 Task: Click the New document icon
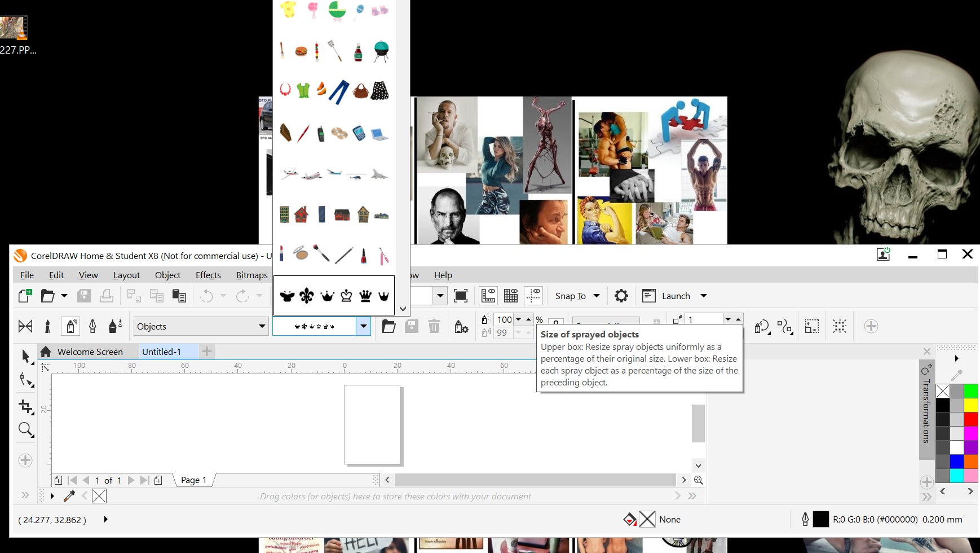click(x=25, y=296)
